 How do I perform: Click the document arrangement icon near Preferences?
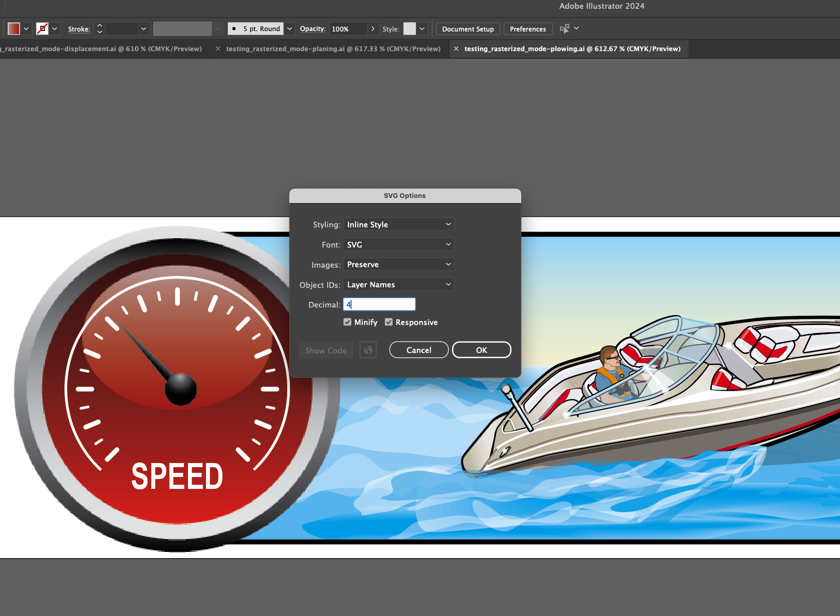(x=566, y=28)
